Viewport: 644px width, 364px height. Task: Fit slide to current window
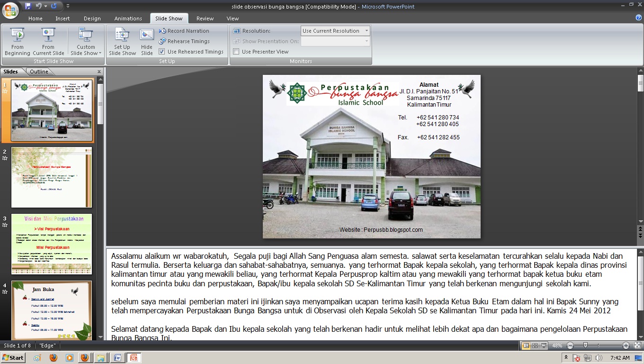tap(637, 346)
